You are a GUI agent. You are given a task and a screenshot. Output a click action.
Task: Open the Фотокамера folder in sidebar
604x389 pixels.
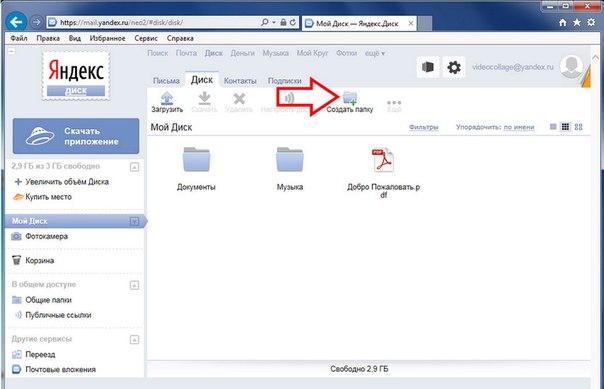coord(40,236)
